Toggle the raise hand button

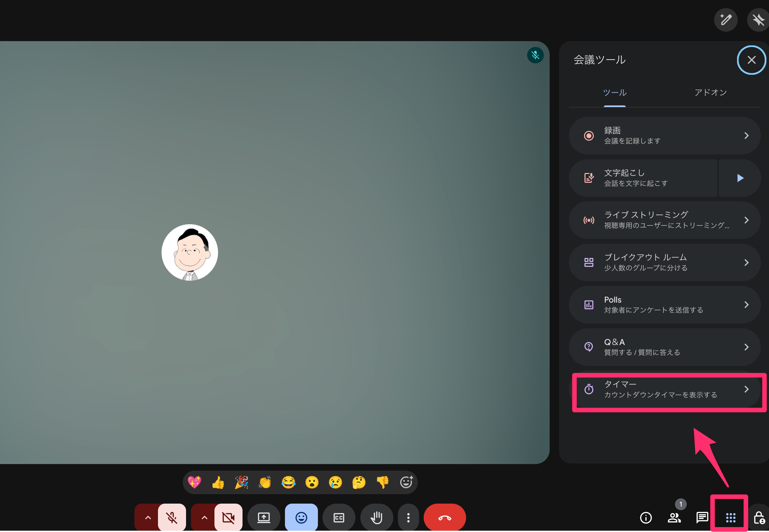pos(377,518)
